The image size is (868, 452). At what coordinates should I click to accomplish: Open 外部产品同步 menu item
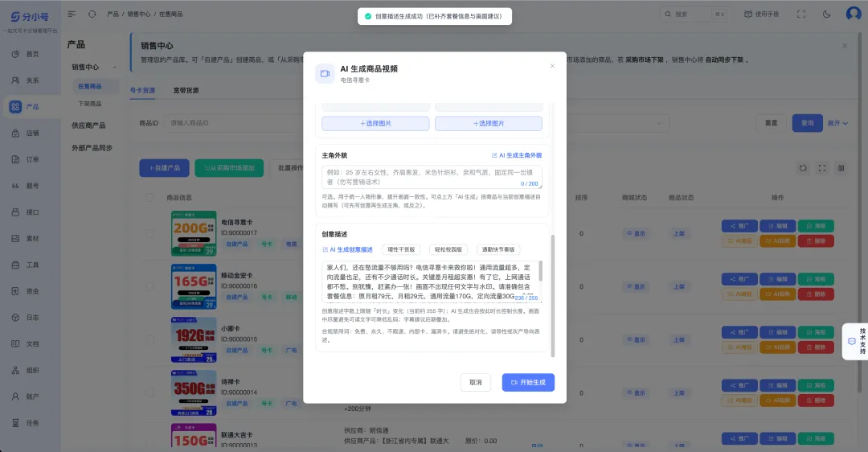pyautogui.click(x=92, y=148)
